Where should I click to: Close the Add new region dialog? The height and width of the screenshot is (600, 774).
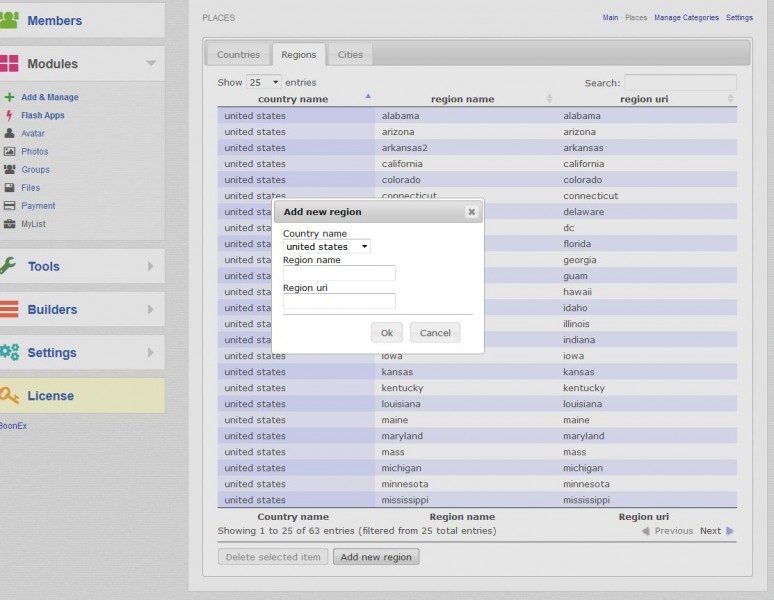click(471, 212)
